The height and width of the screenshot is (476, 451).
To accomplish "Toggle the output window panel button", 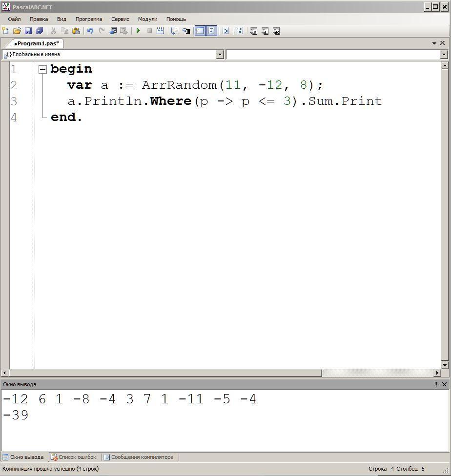I will pos(200,31).
